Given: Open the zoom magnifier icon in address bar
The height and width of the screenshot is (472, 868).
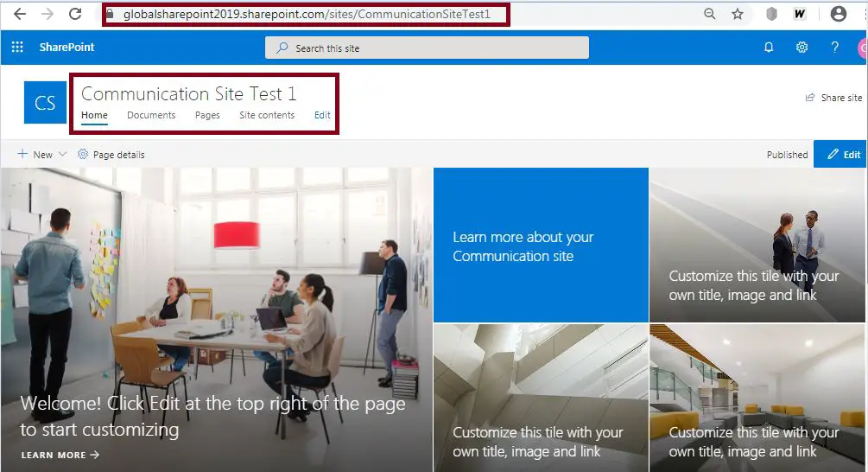Looking at the screenshot, I should point(710,14).
